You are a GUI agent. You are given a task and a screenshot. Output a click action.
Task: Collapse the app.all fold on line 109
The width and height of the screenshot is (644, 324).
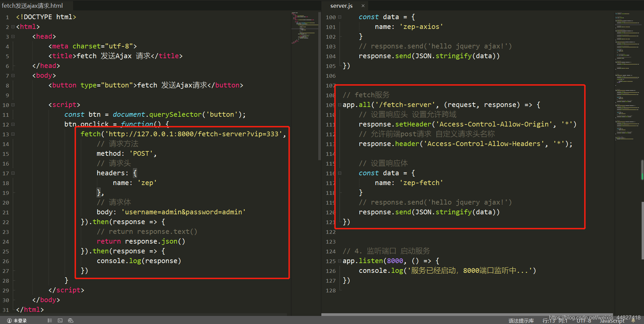340,105
